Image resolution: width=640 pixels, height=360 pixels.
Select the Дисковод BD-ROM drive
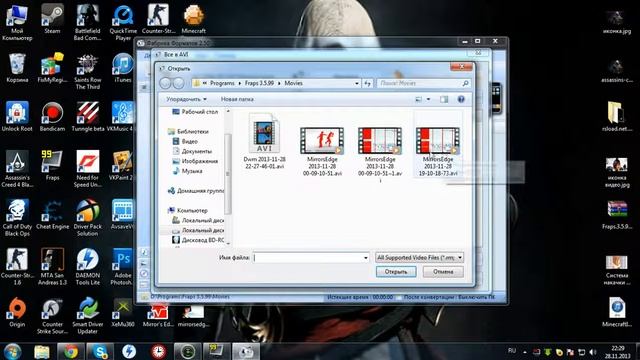tap(198, 240)
